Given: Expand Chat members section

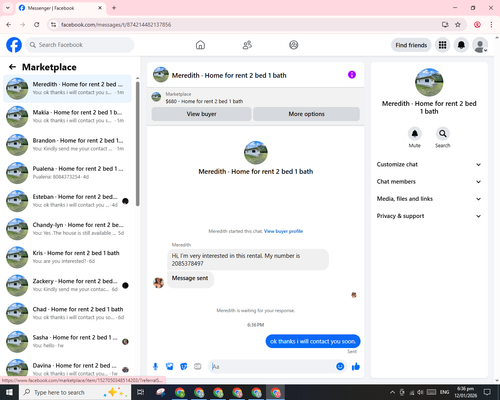Looking at the screenshot, I should pyautogui.click(x=429, y=182).
